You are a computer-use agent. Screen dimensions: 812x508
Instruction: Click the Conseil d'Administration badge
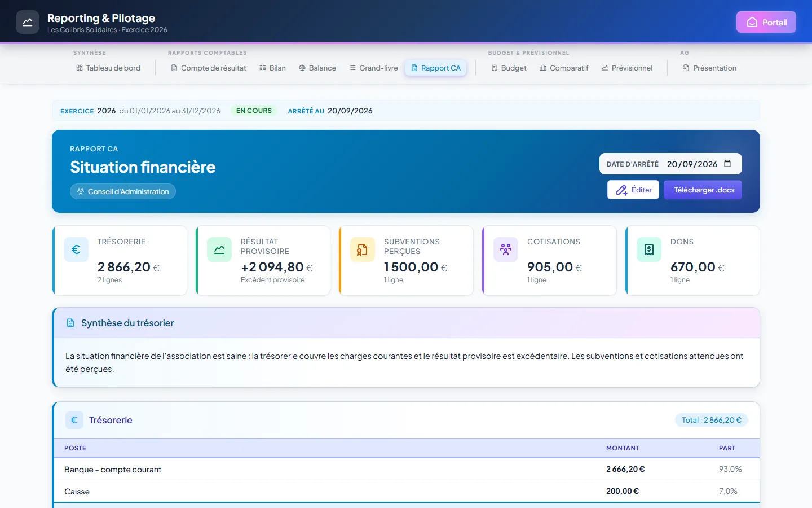click(123, 191)
